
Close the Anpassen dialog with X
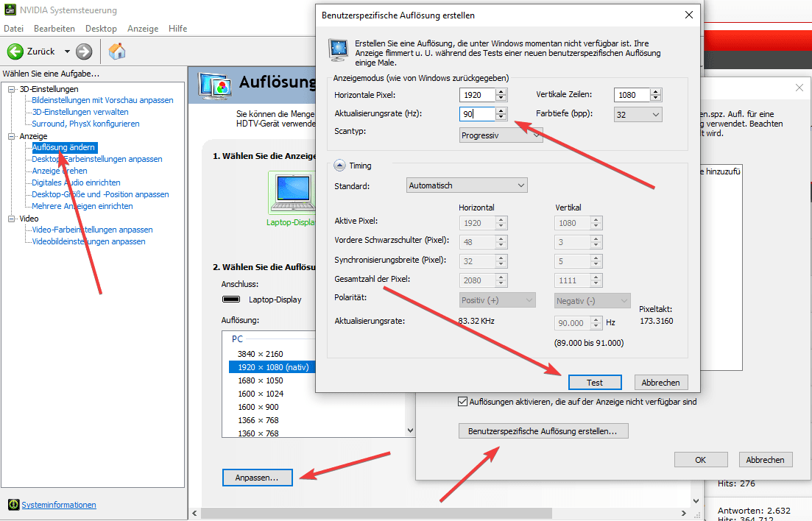tap(799, 88)
